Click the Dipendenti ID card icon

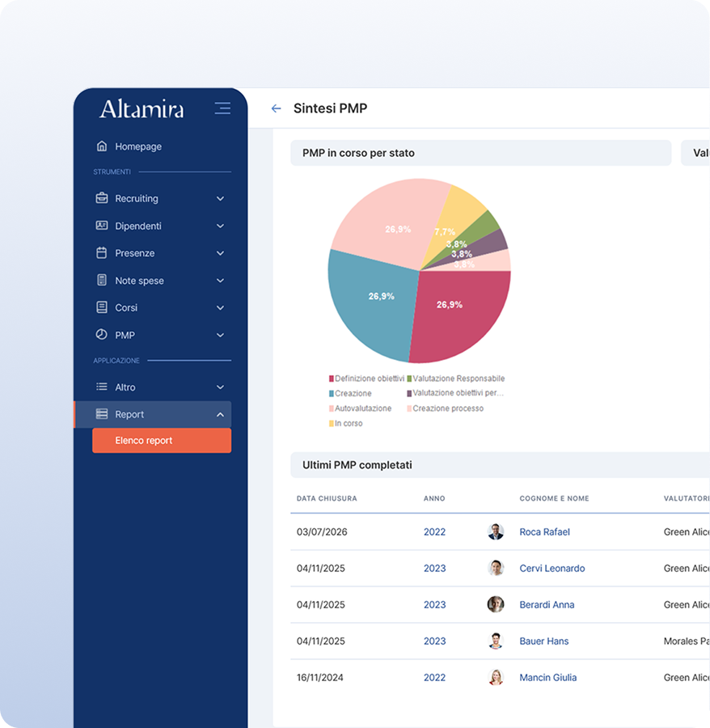click(x=102, y=226)
